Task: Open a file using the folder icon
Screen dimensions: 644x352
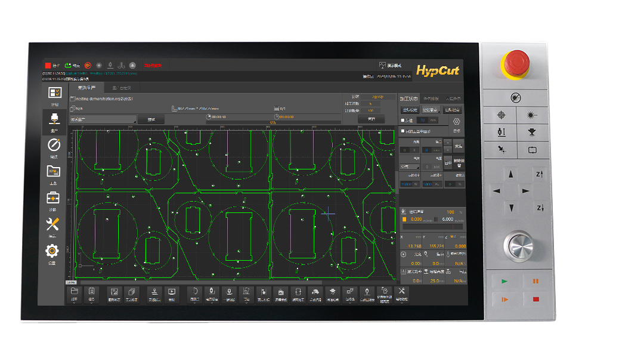Action: 73,292
